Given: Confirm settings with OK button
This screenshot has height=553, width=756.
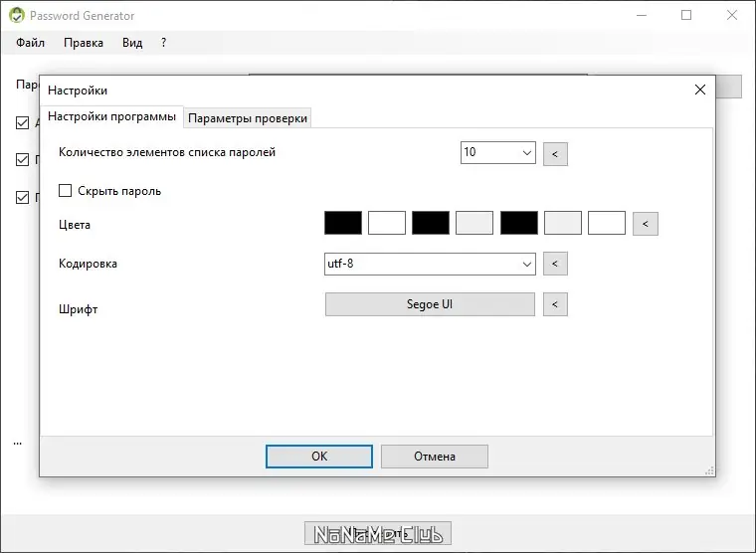Looking at the screenshot, I should pos(319,457).
